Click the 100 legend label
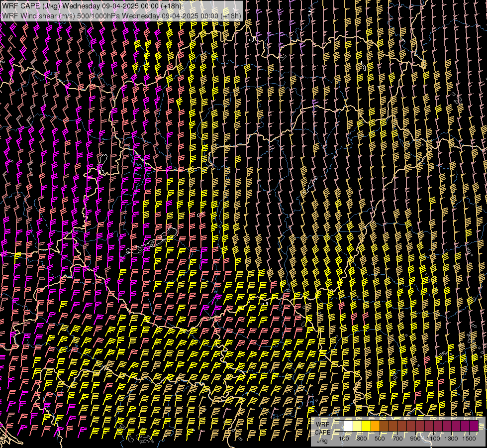Screen dimensions: 487x448 (344, 439)
